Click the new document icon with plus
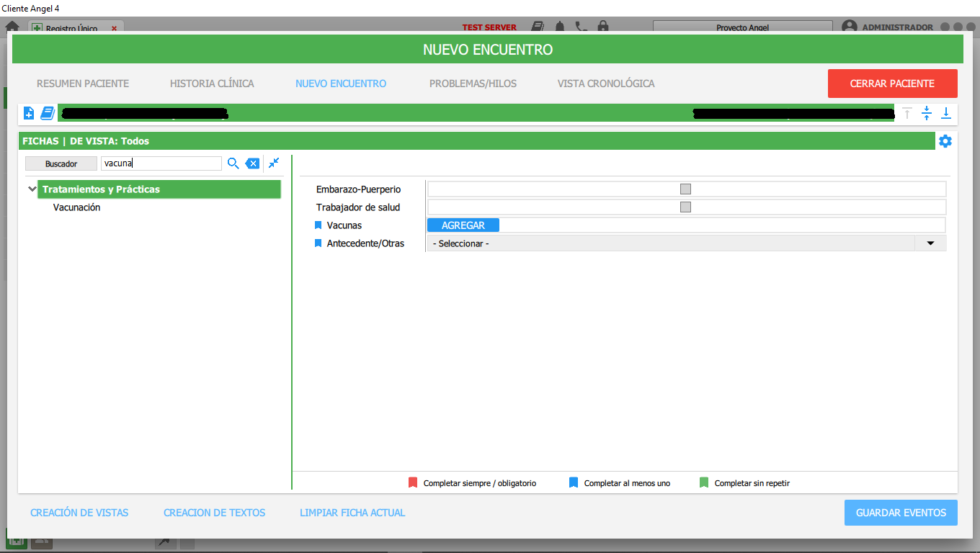This screenshot has height=553, width=980. coord(29,113)
